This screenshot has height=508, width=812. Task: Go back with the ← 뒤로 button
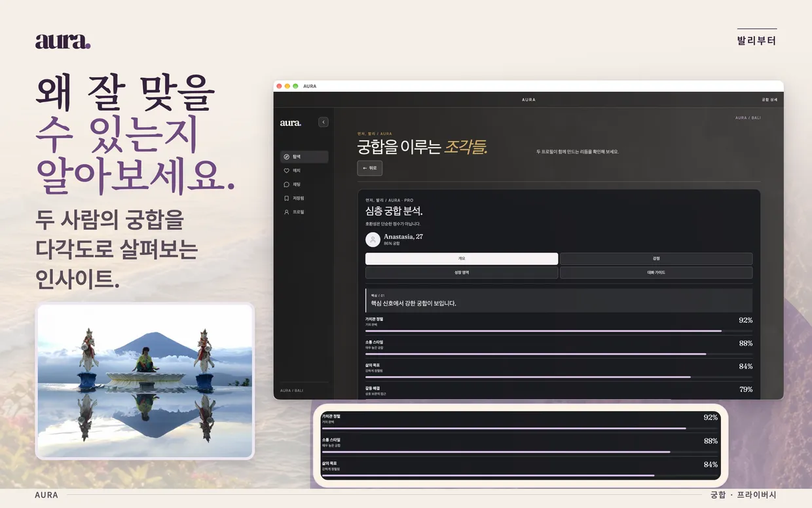(370, 168)
